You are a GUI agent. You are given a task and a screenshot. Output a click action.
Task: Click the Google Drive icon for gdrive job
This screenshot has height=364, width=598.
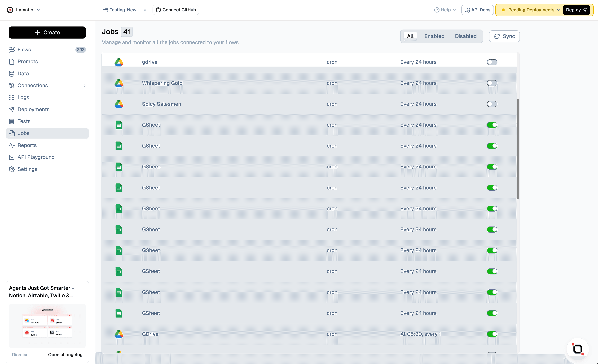click(119, 62)
